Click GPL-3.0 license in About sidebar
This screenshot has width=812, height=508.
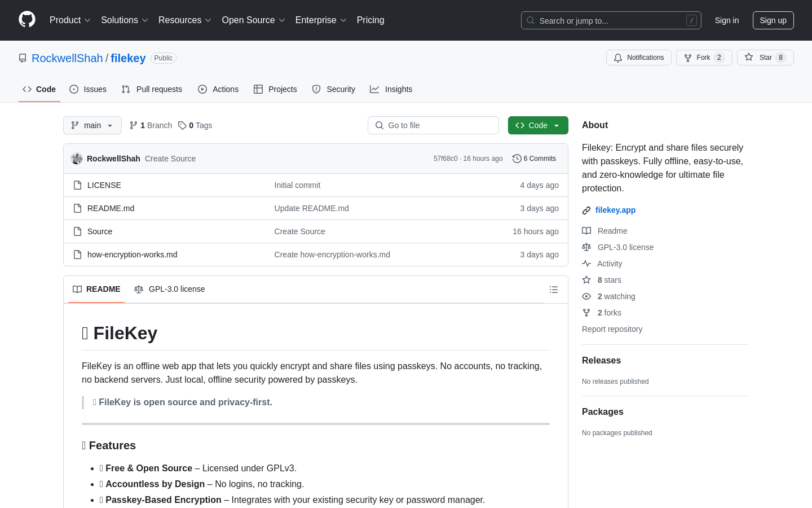(626, 247)
